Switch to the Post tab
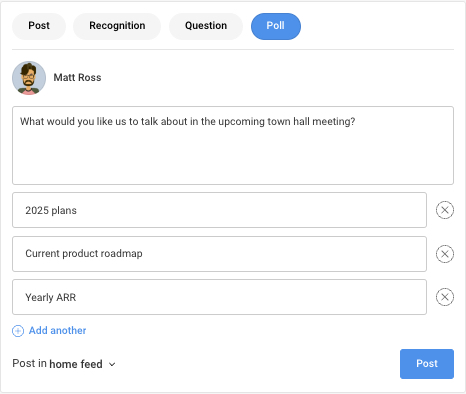 tap(39, 26)
